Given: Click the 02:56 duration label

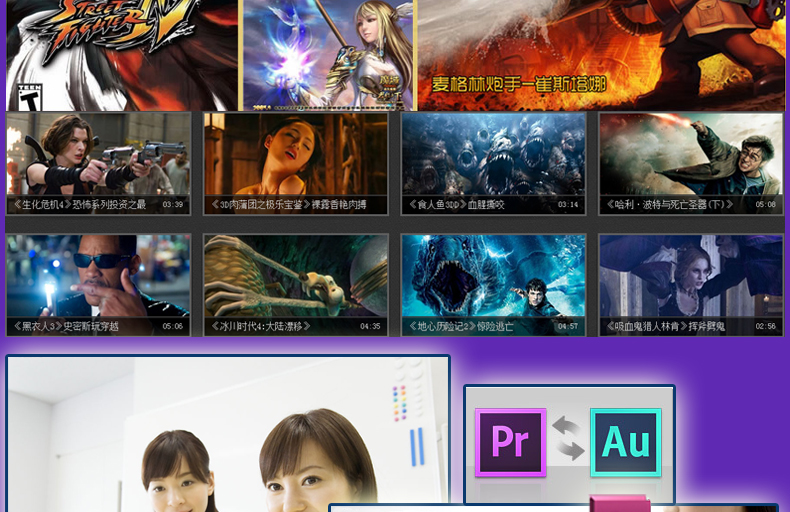Looking at the screenshot, I should [x=765, y=327].
